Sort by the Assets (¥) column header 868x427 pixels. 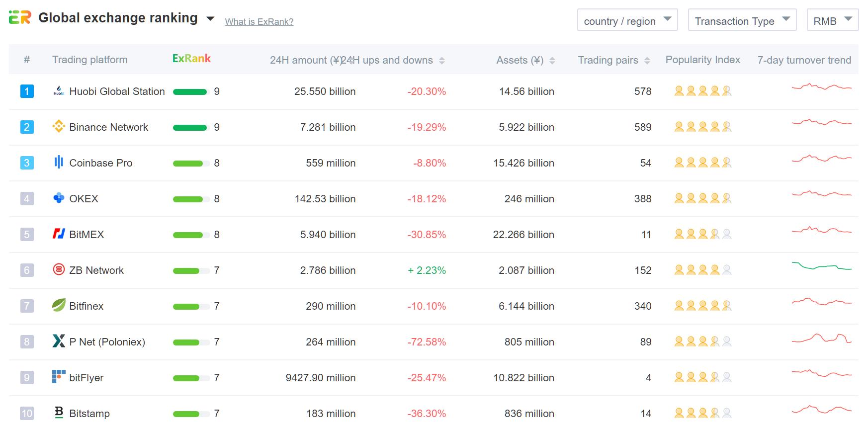tap(525, 60)
